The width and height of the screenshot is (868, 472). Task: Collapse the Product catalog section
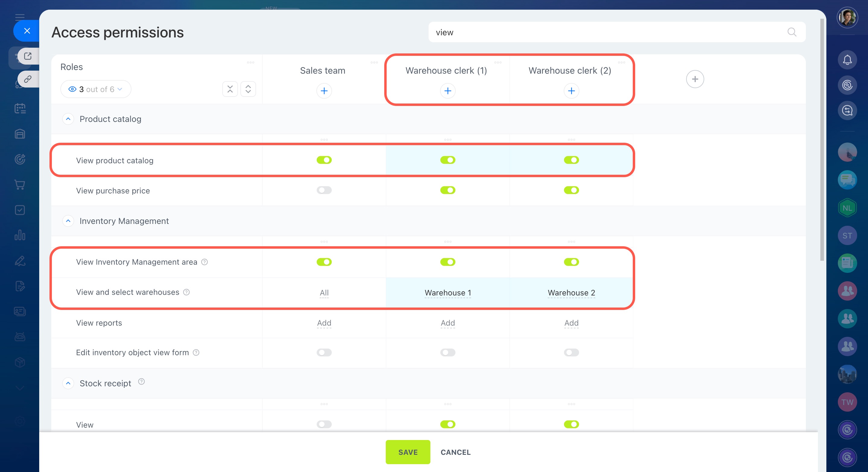point(68,119)
